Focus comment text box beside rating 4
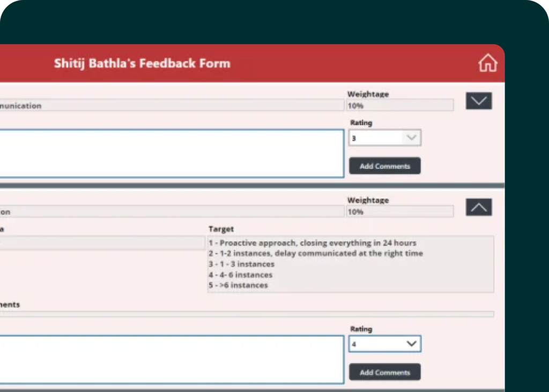 coord(172,359)
